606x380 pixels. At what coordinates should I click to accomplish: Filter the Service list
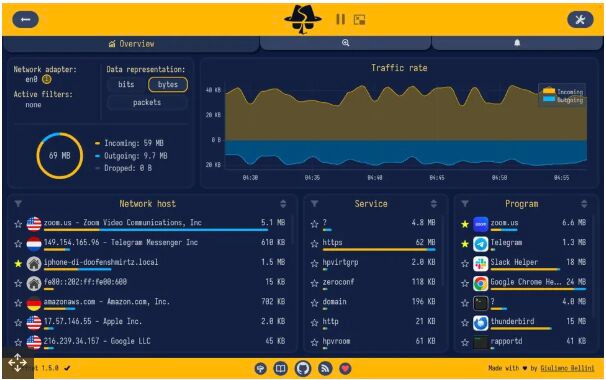[x=314, y=204]
